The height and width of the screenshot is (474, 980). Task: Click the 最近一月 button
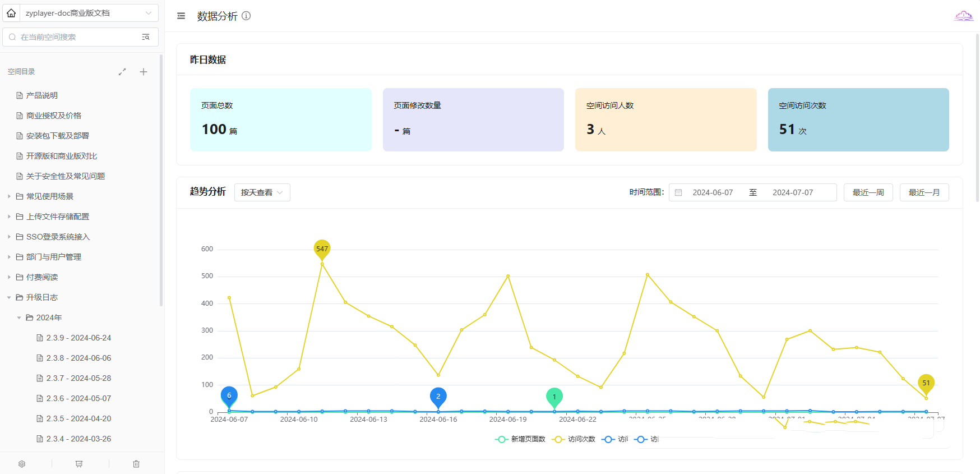[x=924, y=192]
